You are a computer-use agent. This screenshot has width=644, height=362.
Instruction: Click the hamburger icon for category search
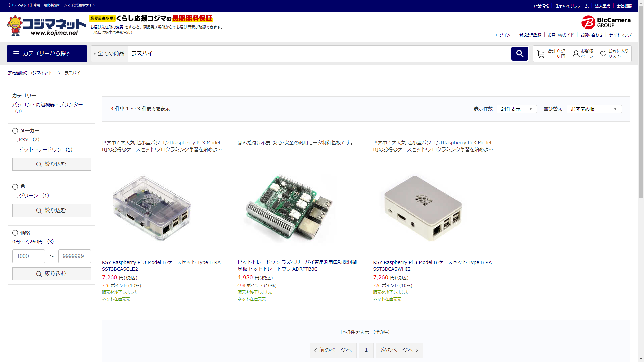(16, 54)
